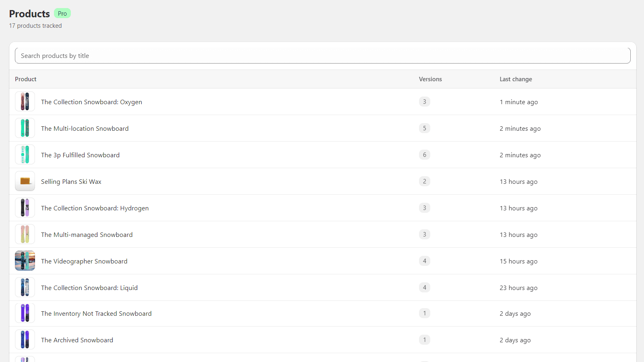Click the Product column header

26,79
